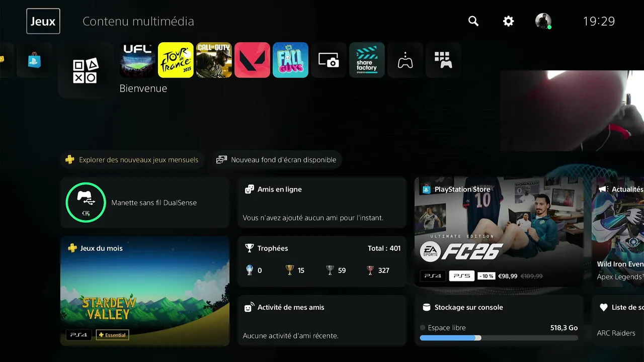This screenshot has height=362, width=644.
Task: Click the bronze trophy icon showing 327
Action: [370, 270]
